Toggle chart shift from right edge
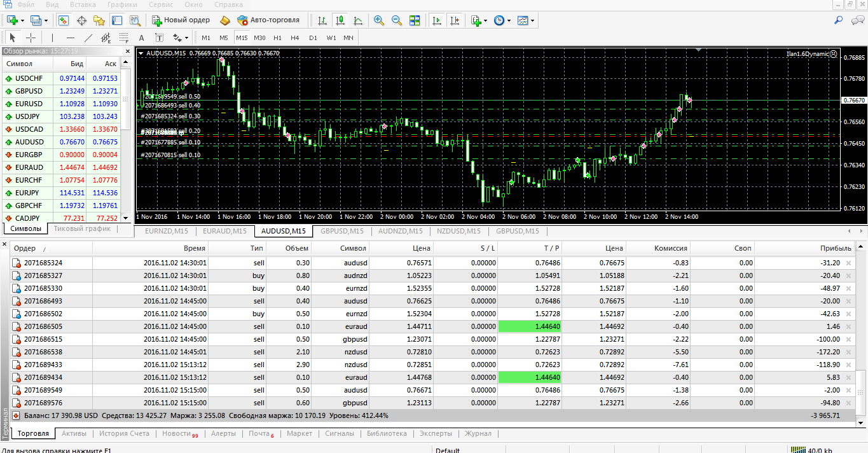 [x=455, y=20]
